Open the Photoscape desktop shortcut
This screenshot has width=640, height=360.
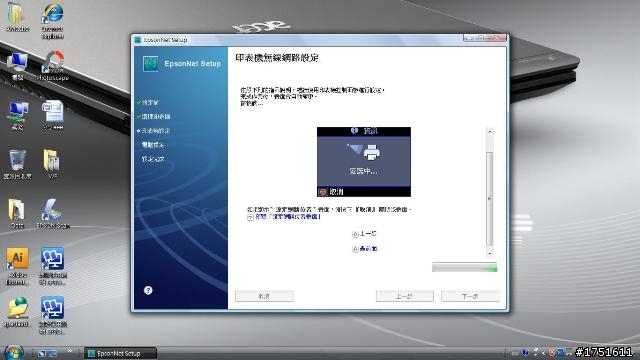pyautogui.click(x=53, y=65)
